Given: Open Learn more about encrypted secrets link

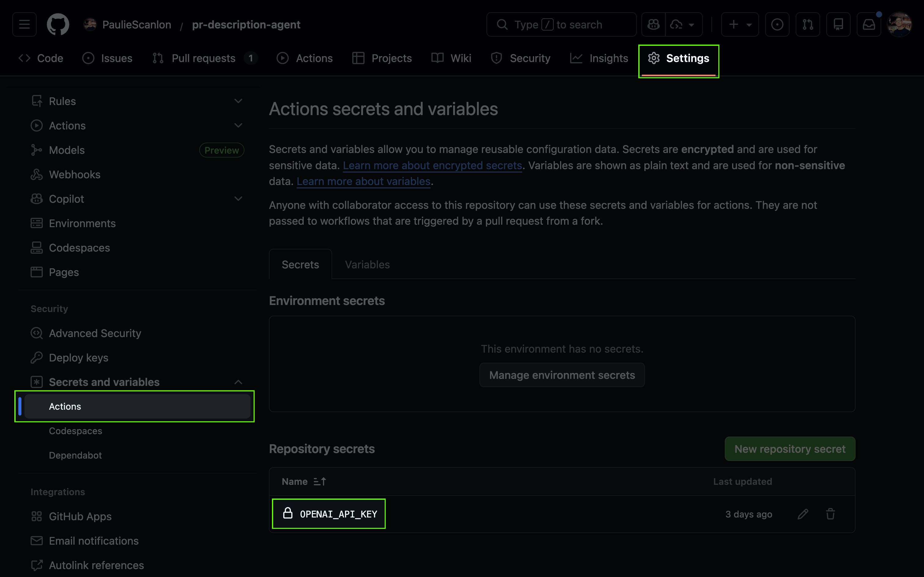Looking at the screenshot, I should coord(433,165).
